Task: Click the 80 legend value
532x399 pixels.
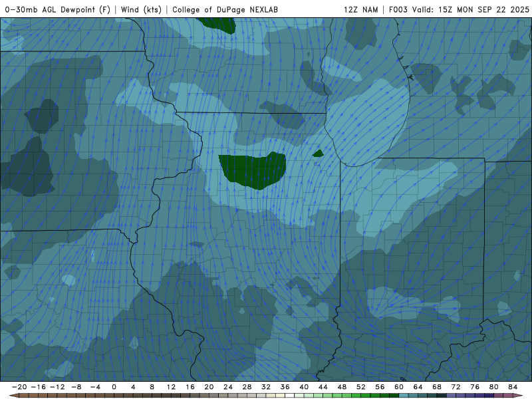Action: coord(494,387)
